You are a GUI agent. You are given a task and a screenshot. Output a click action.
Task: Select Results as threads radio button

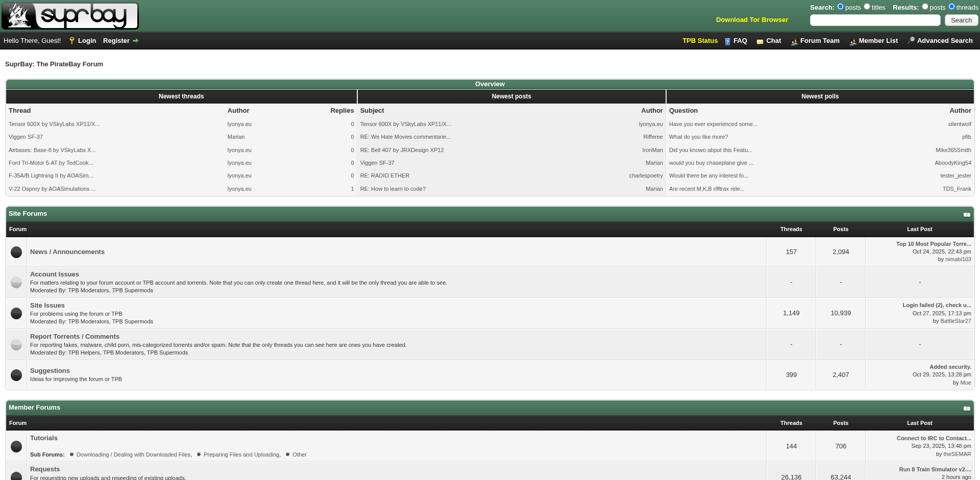951,7
